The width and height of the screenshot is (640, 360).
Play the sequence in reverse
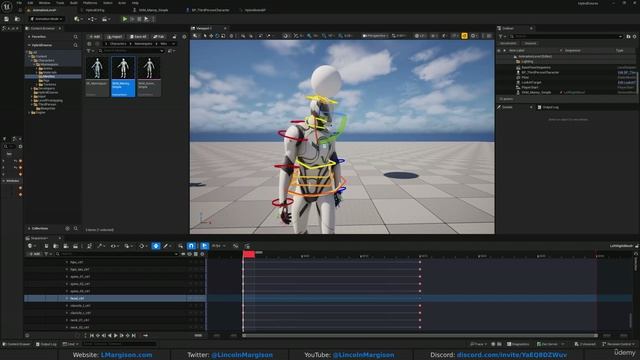point(109,336)
